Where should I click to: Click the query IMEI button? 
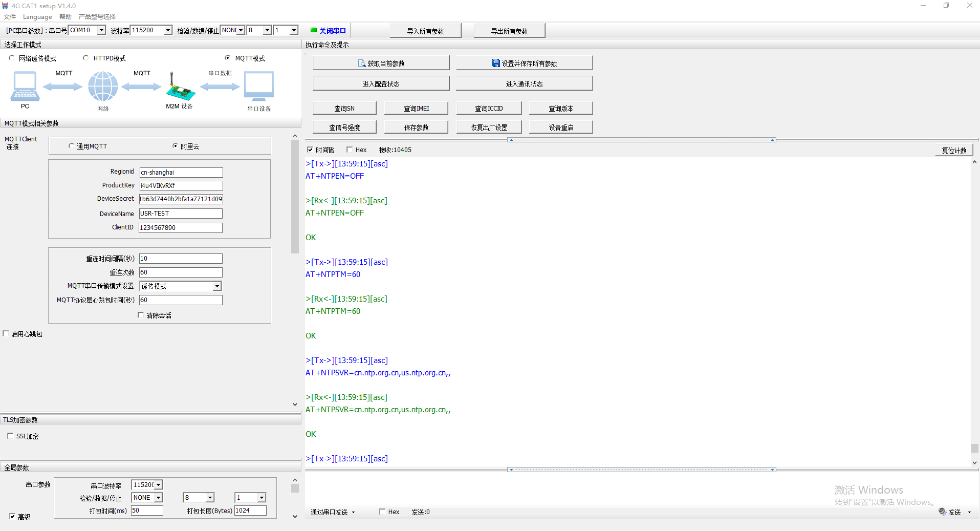(x=416, y=109)
